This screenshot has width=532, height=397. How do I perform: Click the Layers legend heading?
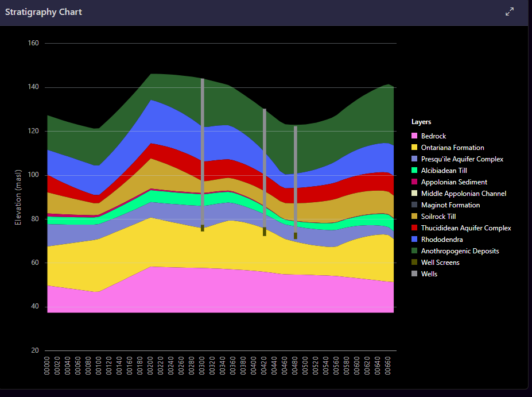coord(421,122)
